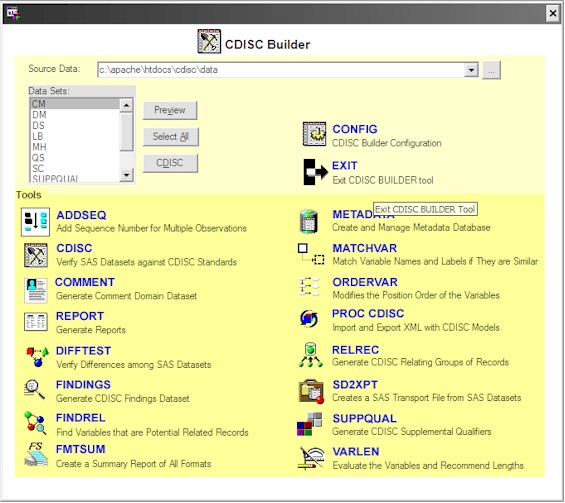This screenshot has height=503, width=565.
Task: Expand the Source Data dropdown arrow
Action: (x=471, y=70)
